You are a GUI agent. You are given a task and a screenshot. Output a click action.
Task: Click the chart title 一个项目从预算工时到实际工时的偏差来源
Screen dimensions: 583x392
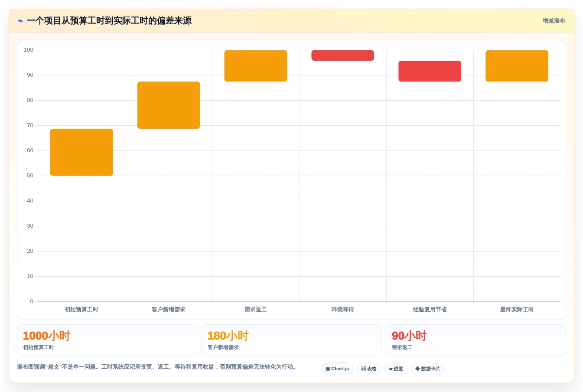click(109, 21)
